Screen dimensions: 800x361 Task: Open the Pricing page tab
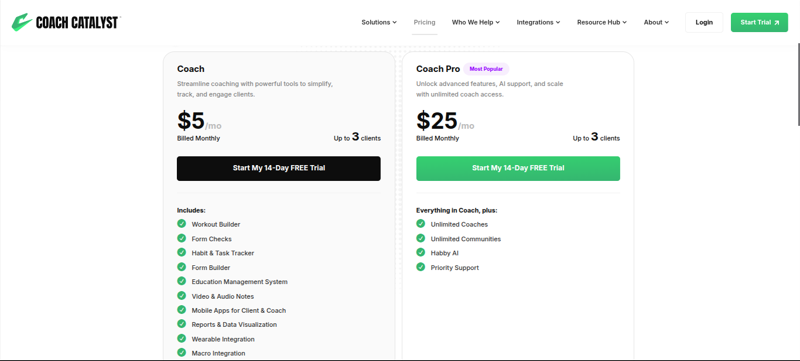pos(424,22)
